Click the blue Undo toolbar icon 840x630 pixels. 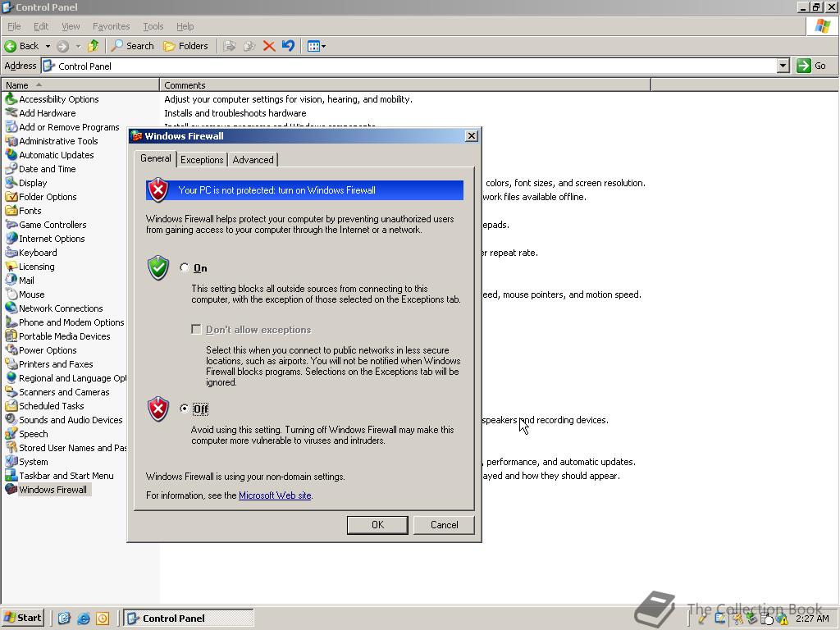coord(288,46)
